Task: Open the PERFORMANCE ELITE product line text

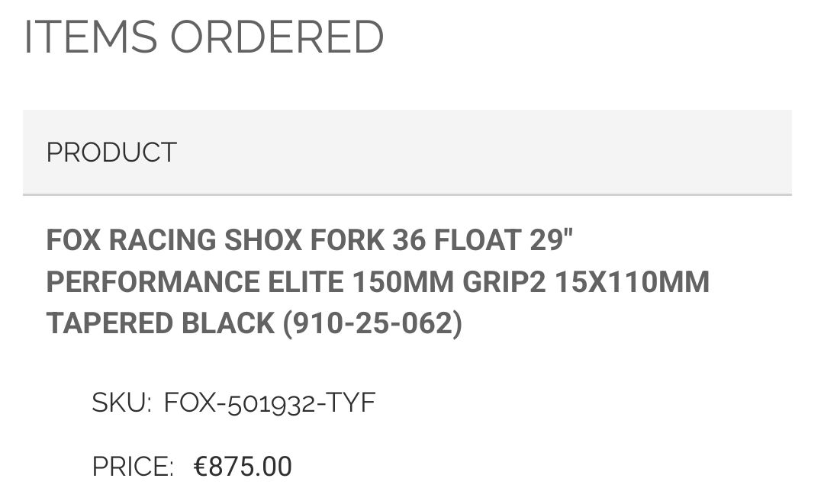Action: [195, 282]
